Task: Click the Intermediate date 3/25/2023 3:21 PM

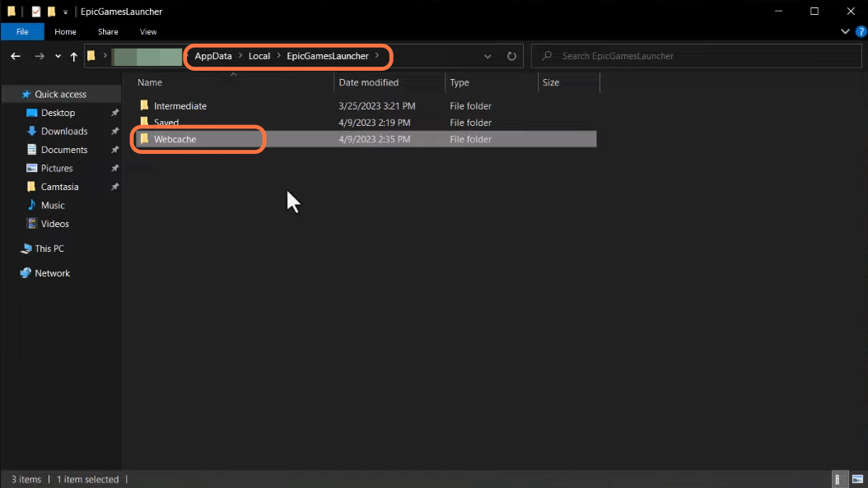Action: point(377,105)
